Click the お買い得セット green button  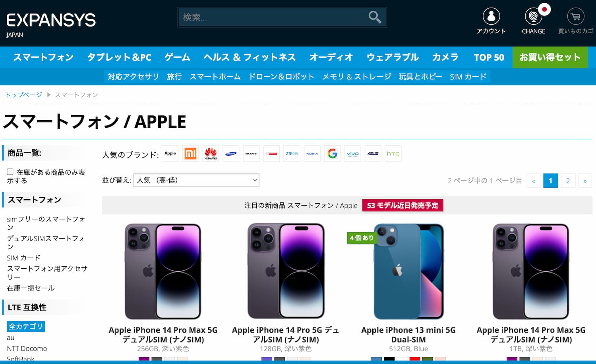550,57
